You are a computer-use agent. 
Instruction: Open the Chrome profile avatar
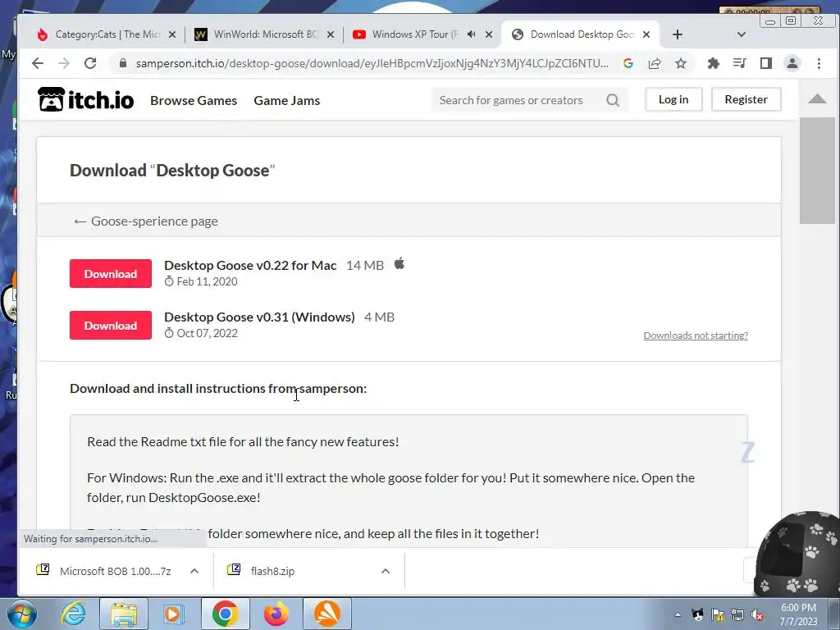(792, 63)
